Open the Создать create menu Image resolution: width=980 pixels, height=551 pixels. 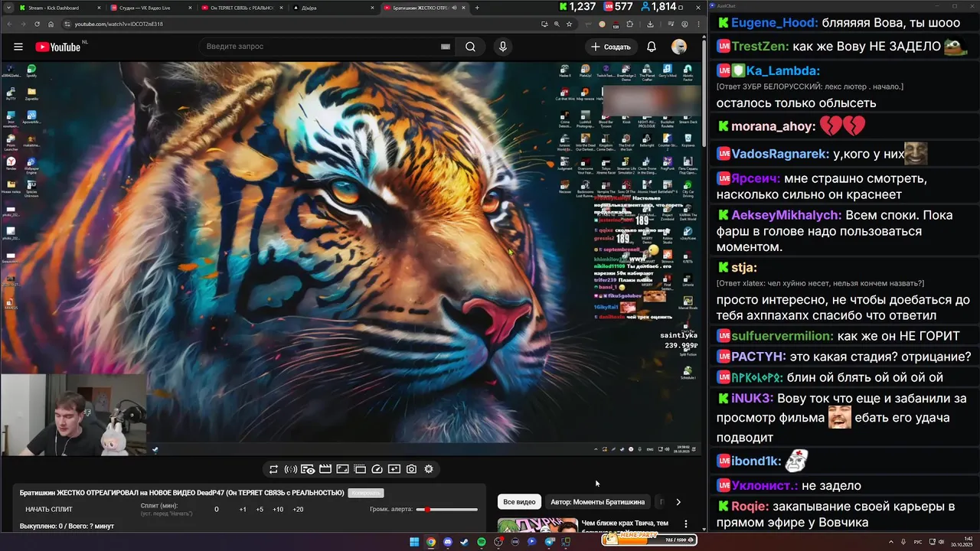click(611, 47)
